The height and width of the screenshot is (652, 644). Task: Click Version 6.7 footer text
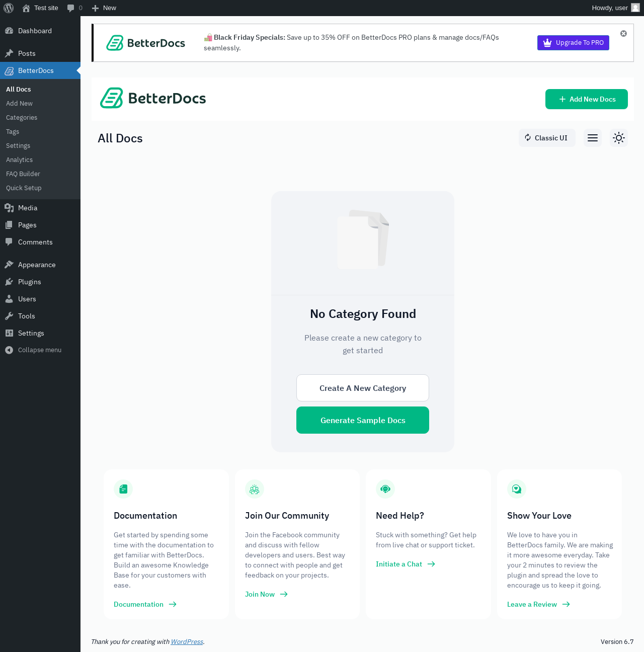(617, 641)
